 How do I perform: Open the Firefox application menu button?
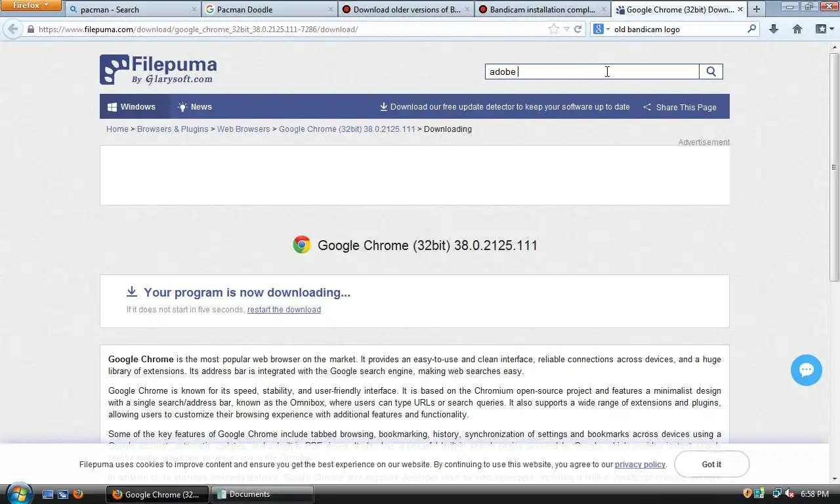coord(31,5)
